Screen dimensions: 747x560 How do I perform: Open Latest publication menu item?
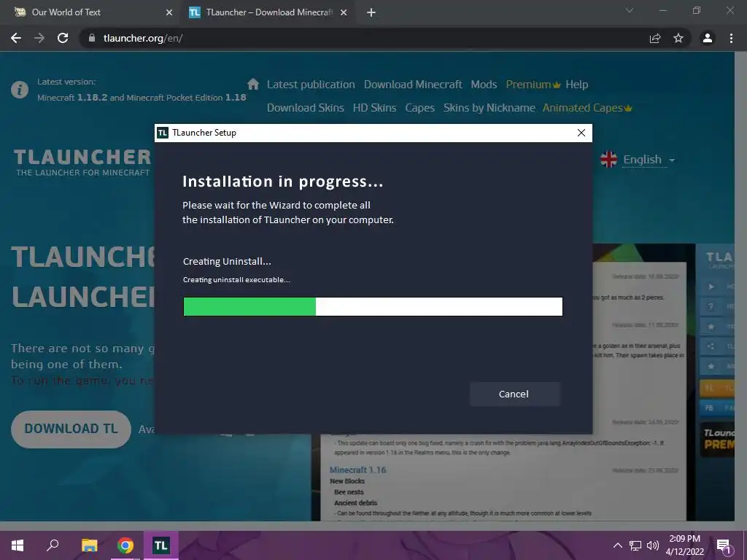311,85
